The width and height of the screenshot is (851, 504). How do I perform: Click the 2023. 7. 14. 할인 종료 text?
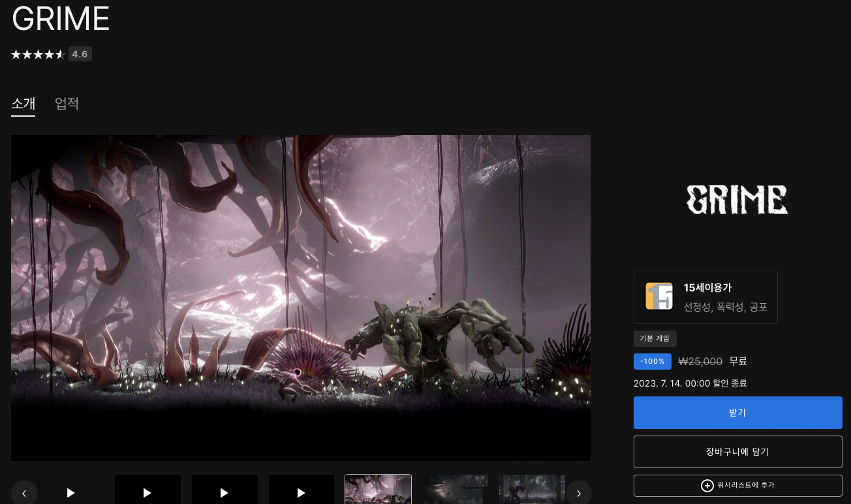pos(690,383)
